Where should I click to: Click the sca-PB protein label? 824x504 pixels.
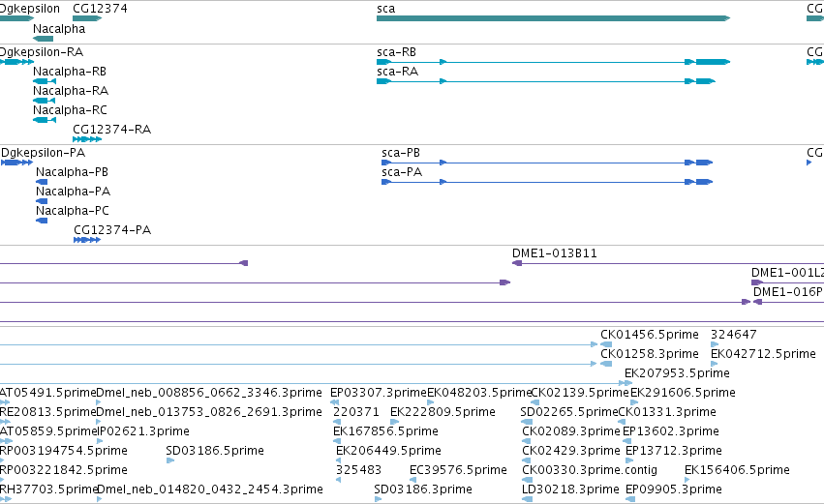click(401, 153)
